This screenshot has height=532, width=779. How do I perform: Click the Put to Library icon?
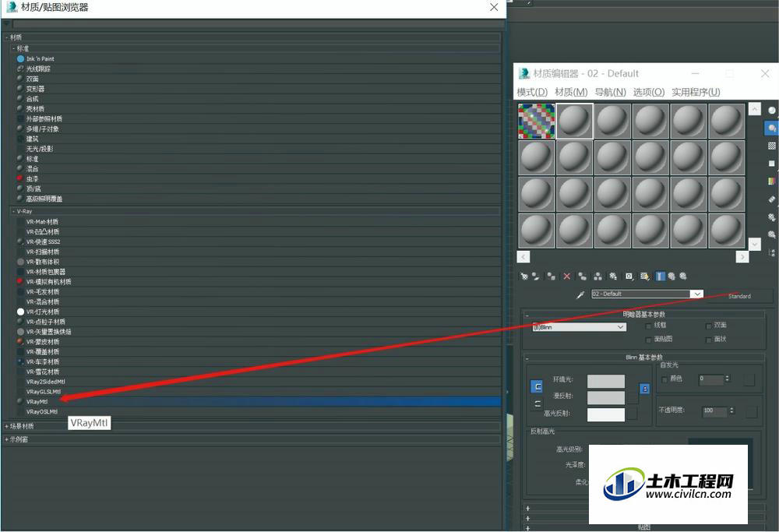pyautogui.click(x=613, y=277)
